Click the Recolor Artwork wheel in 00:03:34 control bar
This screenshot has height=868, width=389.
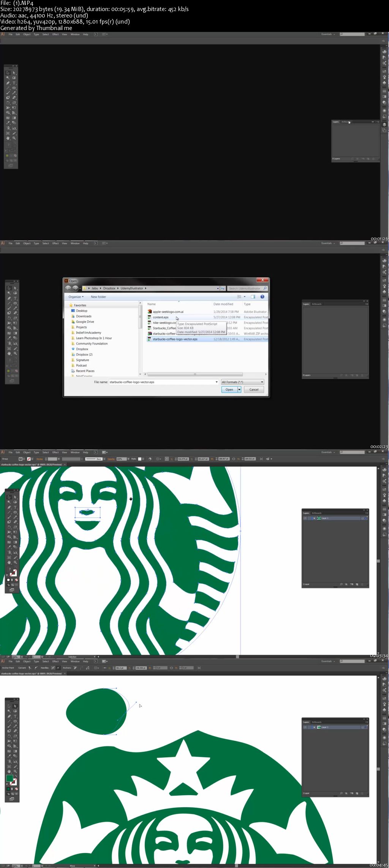pyautogui.click(x=150, y=459)
